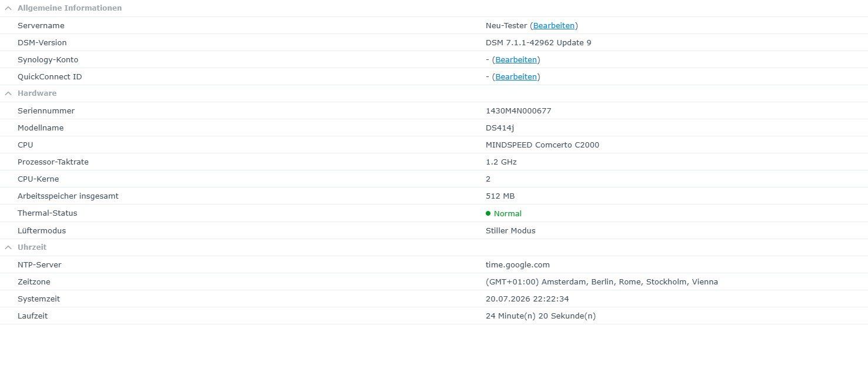The width and height of the screenshot is (868, 372).
Task: Click the green Thermal-Status indicator dot
Action: (x=488, y=213)
